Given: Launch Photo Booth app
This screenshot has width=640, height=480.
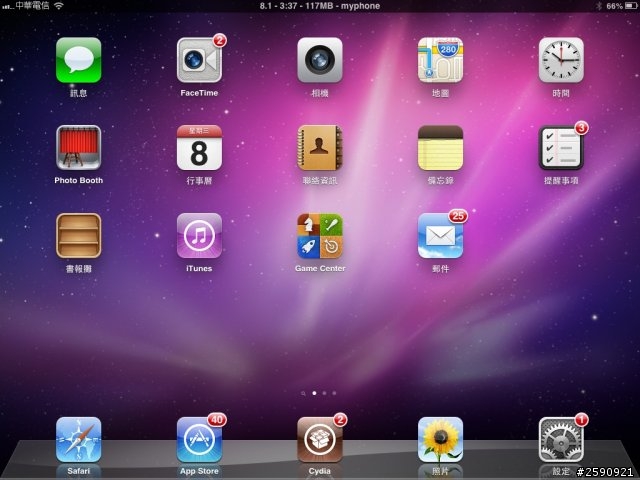Looking at the screenshot, I should click(x=78, y=147).
